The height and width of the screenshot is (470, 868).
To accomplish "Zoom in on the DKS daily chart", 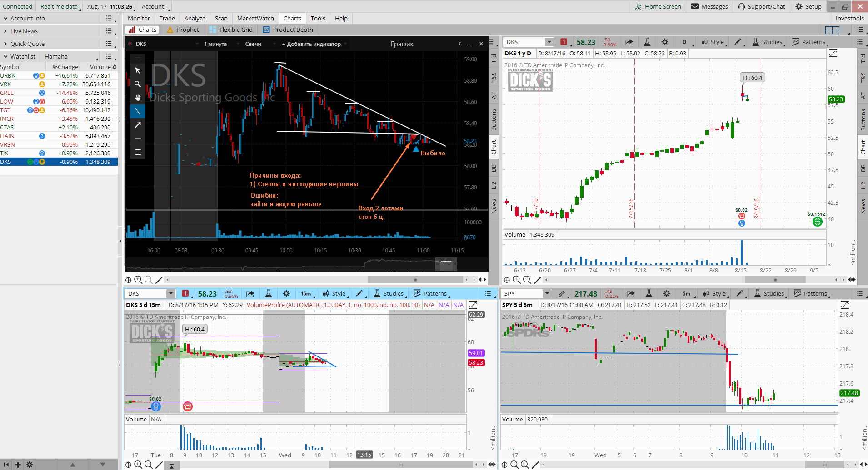I will (x=517, y=280).
